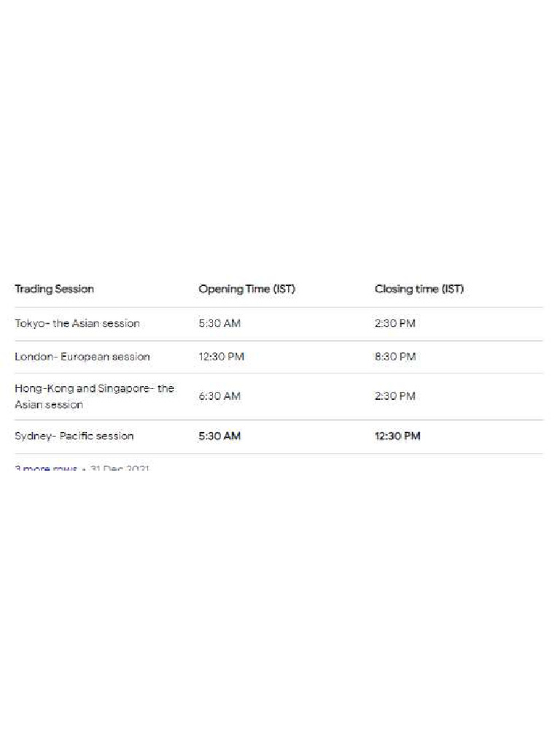Screen dimensions: 560x747
Task: Select "Tokyo- the Asian session" cell
Action: tap(77, 323)
